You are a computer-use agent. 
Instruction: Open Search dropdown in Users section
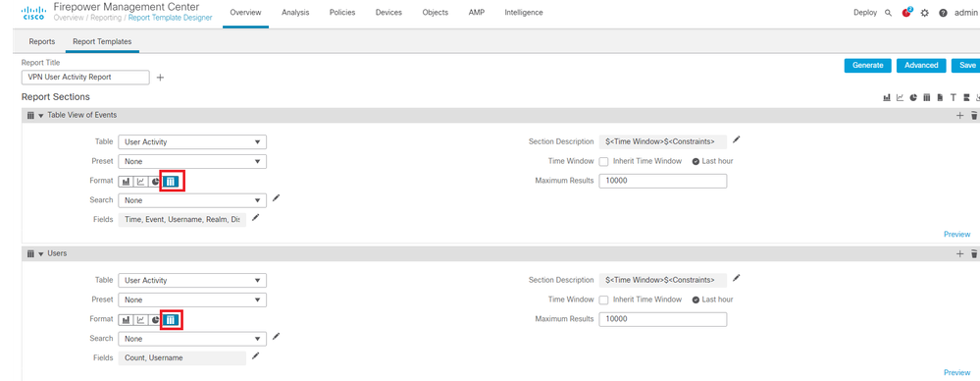(x=192, y=339)
